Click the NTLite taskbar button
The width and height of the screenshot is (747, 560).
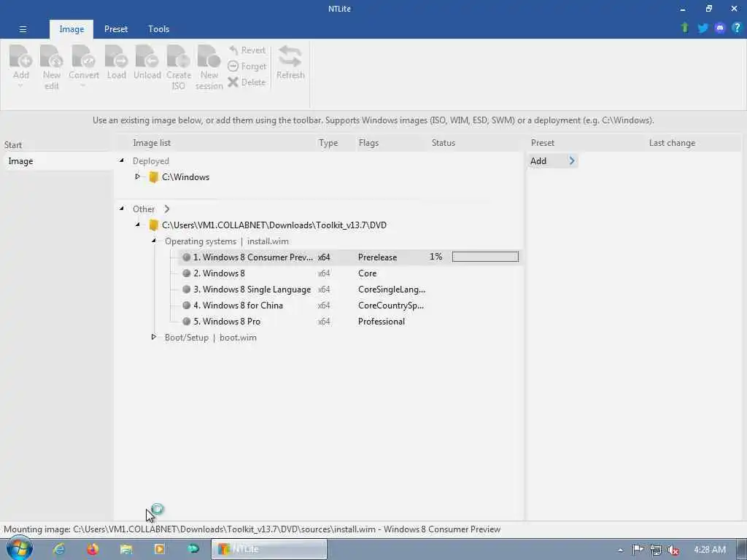tap(269, 549)
